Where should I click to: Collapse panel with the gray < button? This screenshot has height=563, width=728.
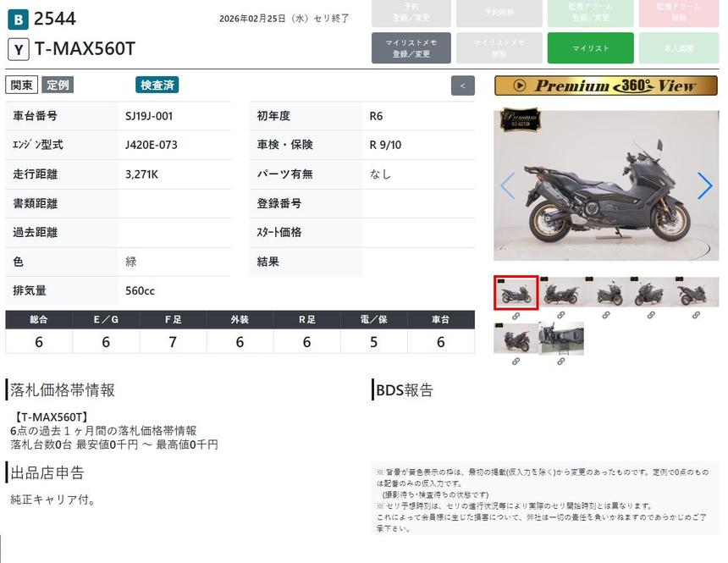coord(462,86)
